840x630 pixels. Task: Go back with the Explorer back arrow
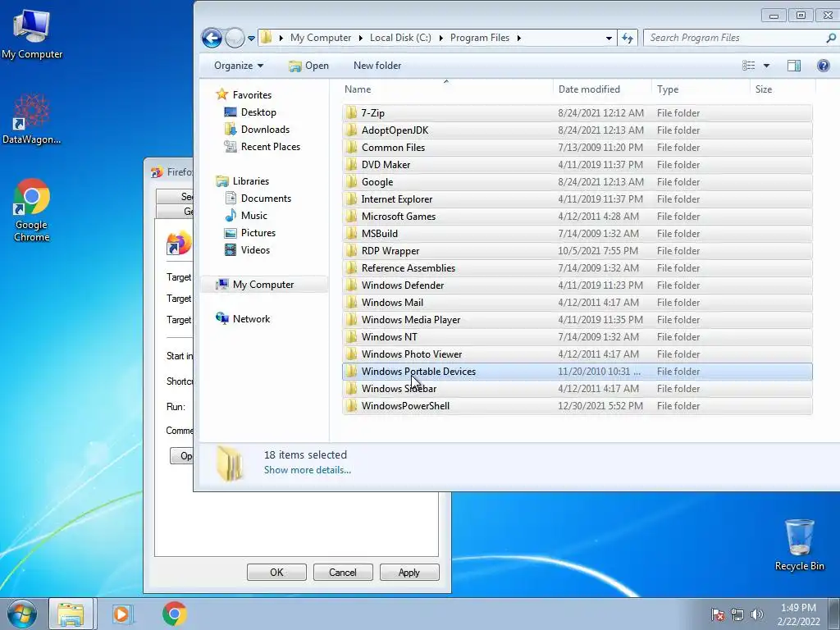coord(212,38)
